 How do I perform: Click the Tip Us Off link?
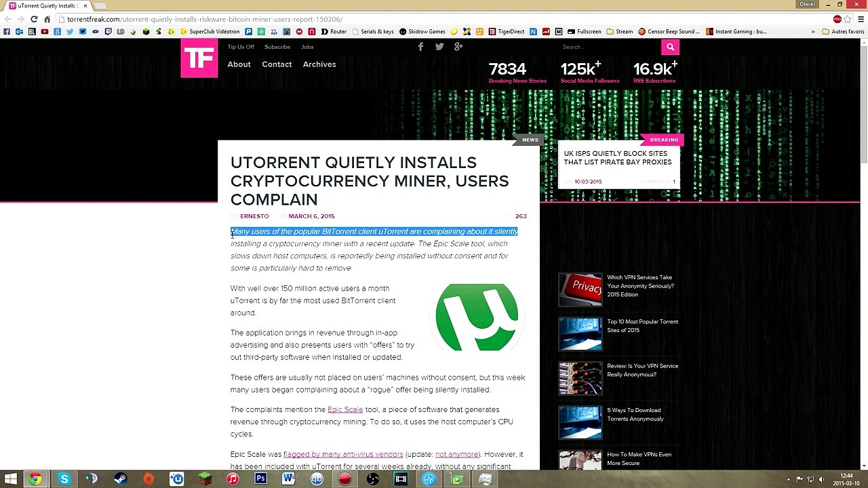click(241, 47)
